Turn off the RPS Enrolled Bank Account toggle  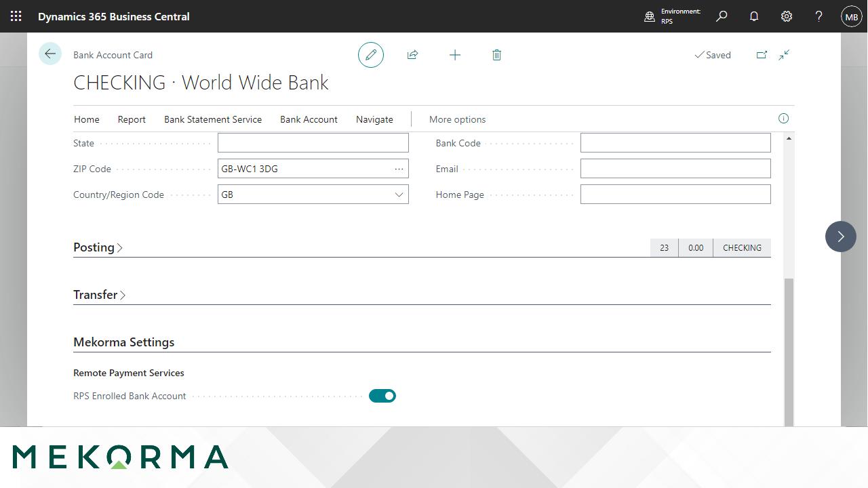tap(382, 396)
